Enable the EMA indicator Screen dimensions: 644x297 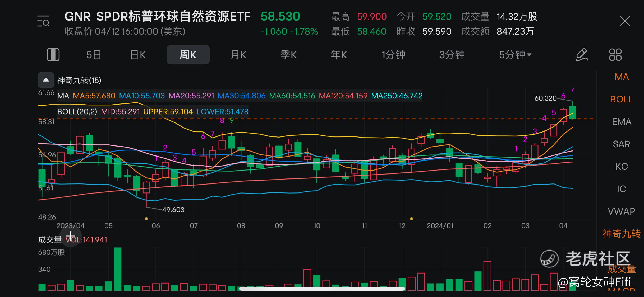(622, 122)
